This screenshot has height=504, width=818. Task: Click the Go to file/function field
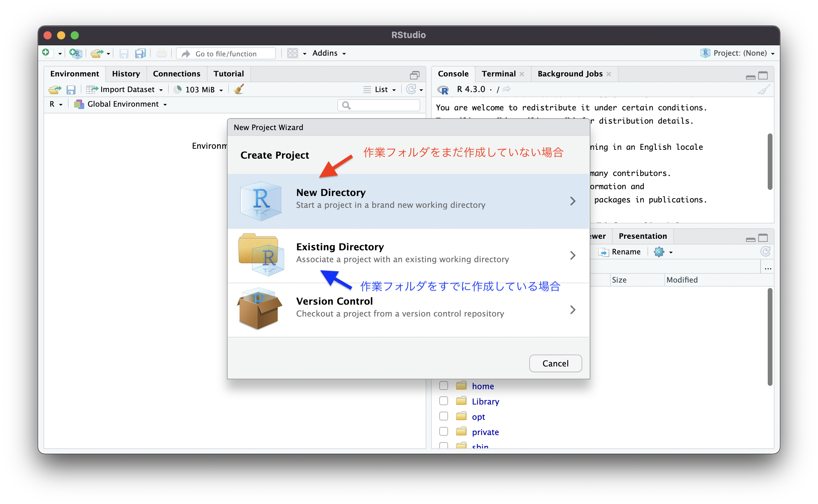[226, 54]
